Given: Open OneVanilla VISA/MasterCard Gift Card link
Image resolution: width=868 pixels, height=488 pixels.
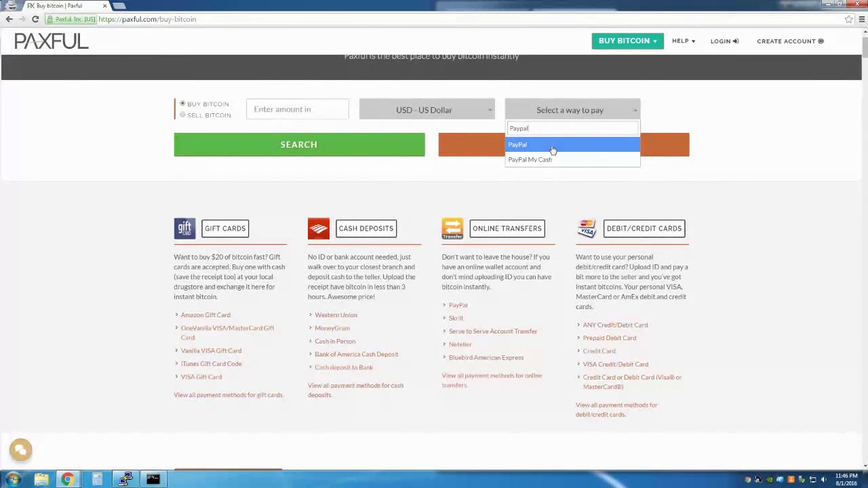Looking at the screenshot, I should 227,332.
